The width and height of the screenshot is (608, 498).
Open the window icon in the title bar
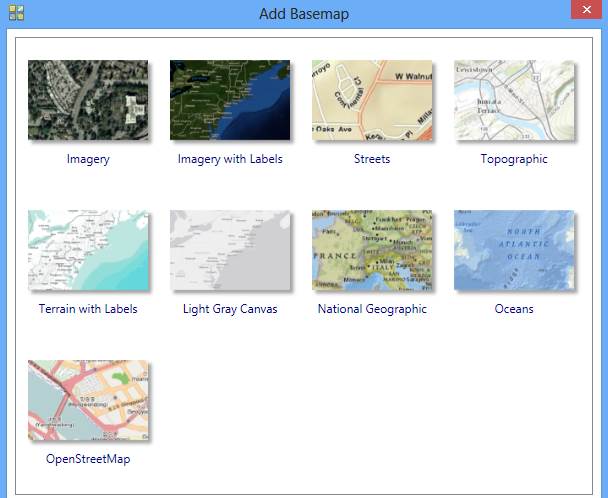point(16,13)
